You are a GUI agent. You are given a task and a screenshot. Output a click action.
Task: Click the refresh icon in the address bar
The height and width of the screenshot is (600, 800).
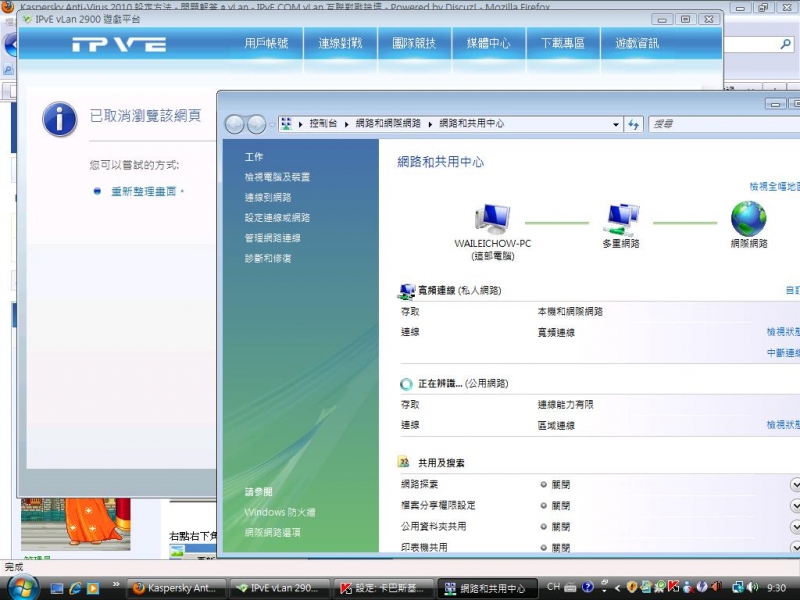[x=634, y=124]
